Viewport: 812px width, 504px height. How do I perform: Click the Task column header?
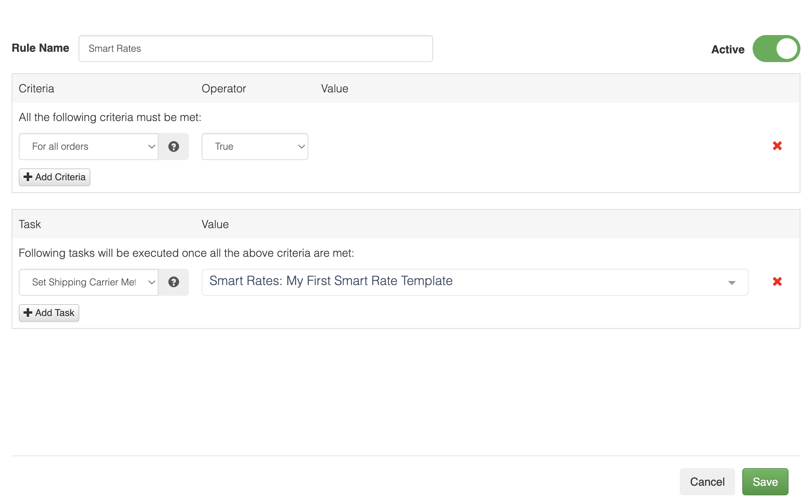(29, 224)
